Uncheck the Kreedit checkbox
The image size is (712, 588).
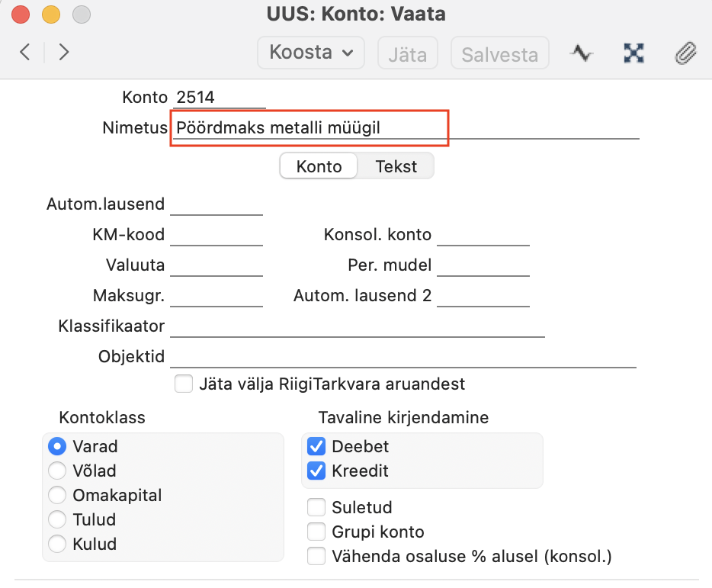tap(316, 471)
